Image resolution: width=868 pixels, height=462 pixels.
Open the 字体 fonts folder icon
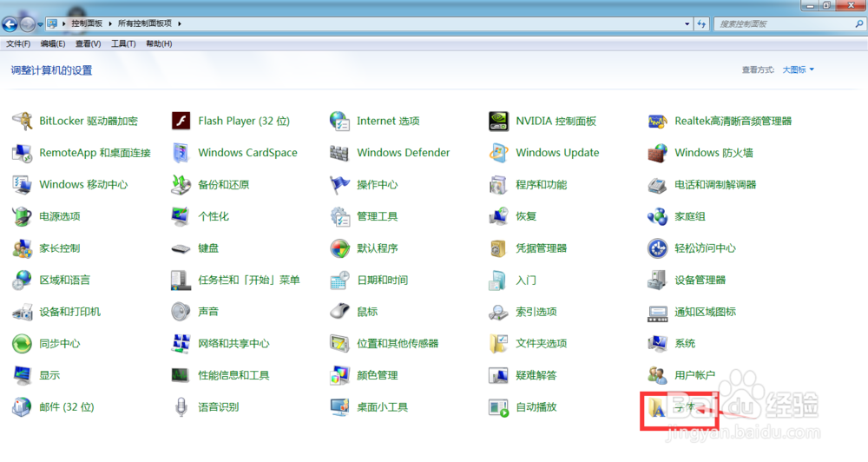(x=658, y=407)
